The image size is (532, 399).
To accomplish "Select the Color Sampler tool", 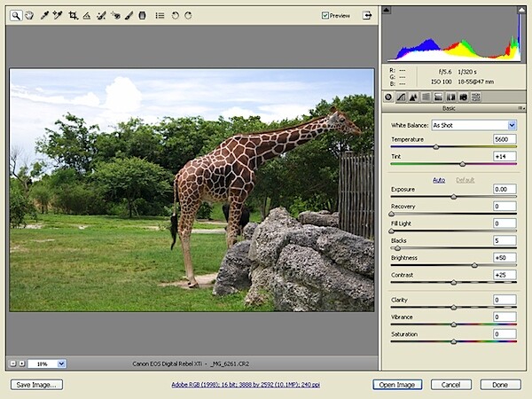I will pyautogui.click(x=58, y=15).
